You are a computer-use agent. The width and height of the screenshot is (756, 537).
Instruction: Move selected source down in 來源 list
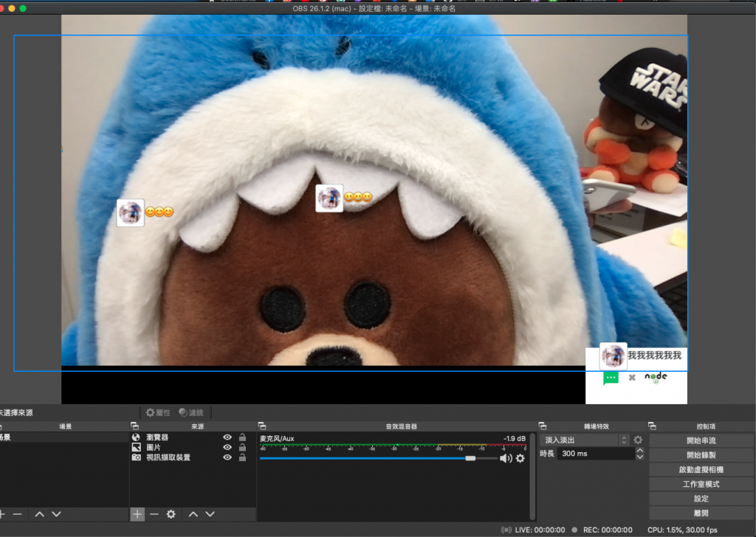coord(210,514)
